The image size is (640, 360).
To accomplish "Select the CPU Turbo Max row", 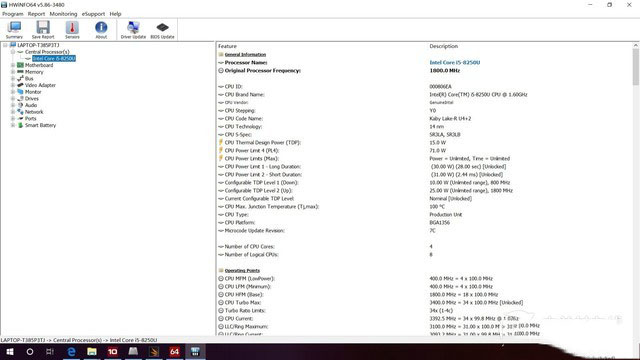I will 424,302.
